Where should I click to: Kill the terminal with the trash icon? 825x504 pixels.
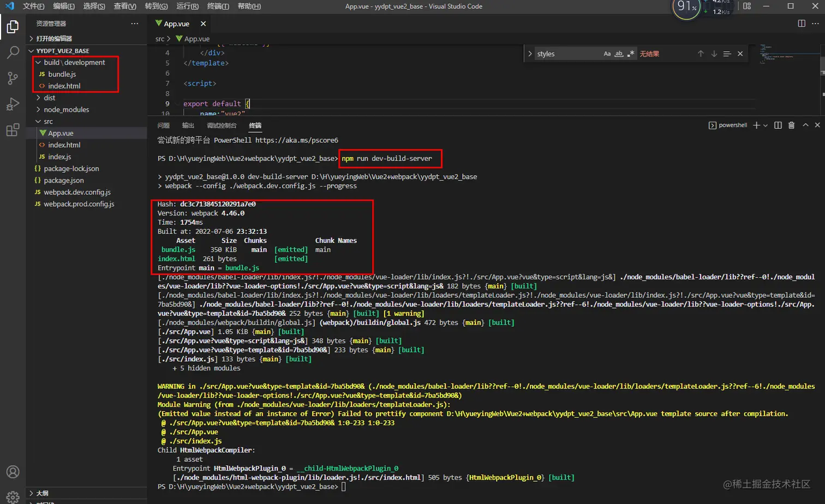click(791, 125)
